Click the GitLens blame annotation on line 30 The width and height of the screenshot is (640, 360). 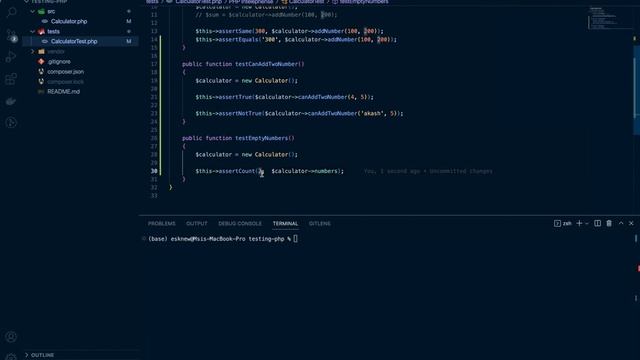tap(428, 171)
